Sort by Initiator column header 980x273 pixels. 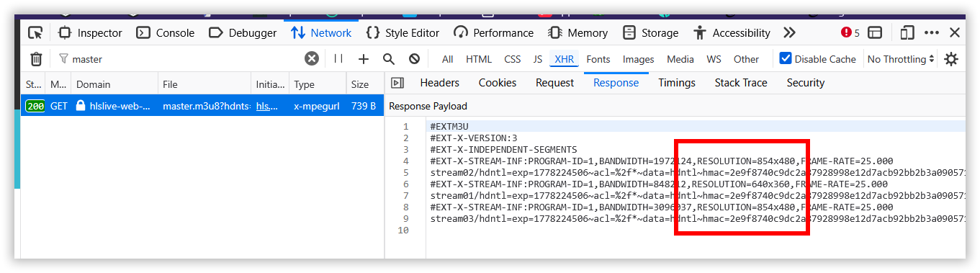(270, 84)
